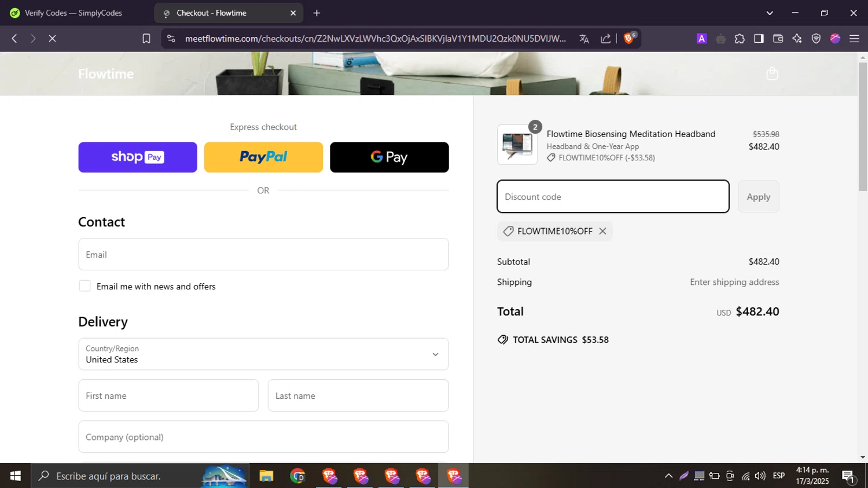Select the TOTAL SAVINGS $53.58 text
The image size is (868, 488).
[561, 340]
